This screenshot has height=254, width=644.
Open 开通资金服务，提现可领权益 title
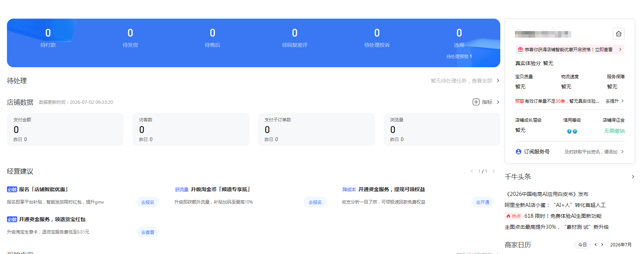coord(392,189)
